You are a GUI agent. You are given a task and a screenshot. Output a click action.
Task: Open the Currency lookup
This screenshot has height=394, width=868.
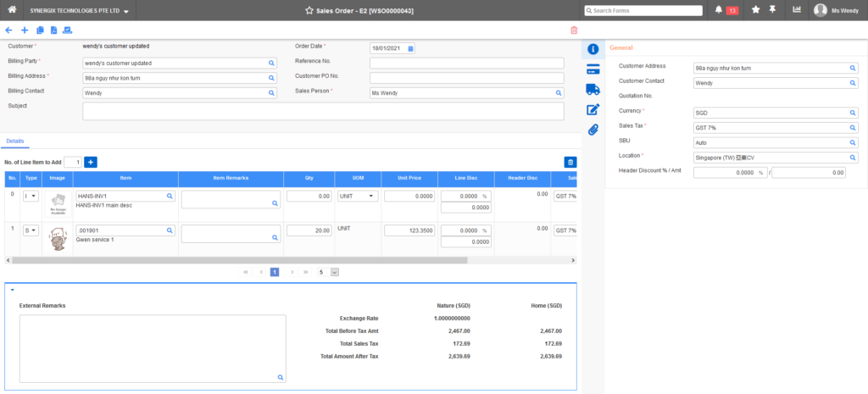click(853, 113)
